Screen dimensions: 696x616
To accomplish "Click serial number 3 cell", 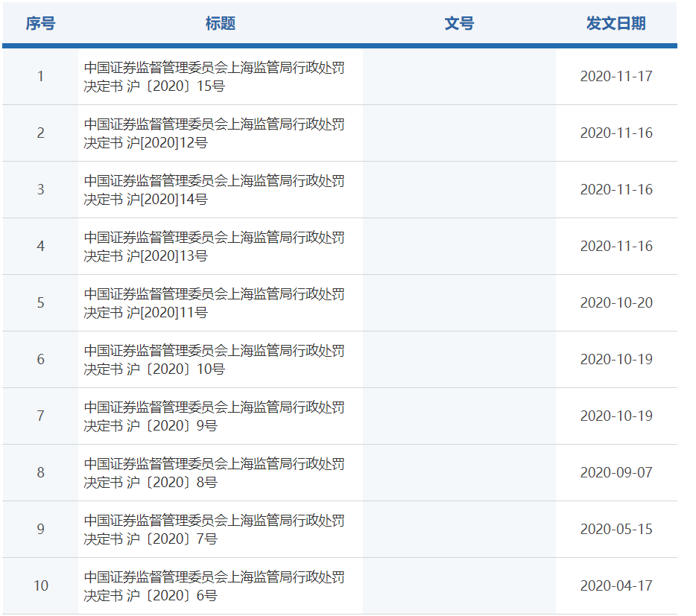I will coord(40,189).
